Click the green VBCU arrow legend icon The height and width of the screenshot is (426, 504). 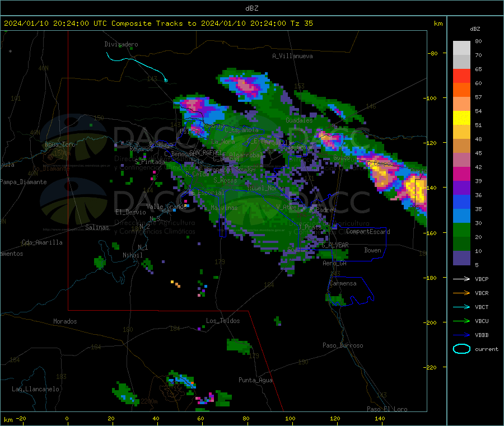point(461,321)
